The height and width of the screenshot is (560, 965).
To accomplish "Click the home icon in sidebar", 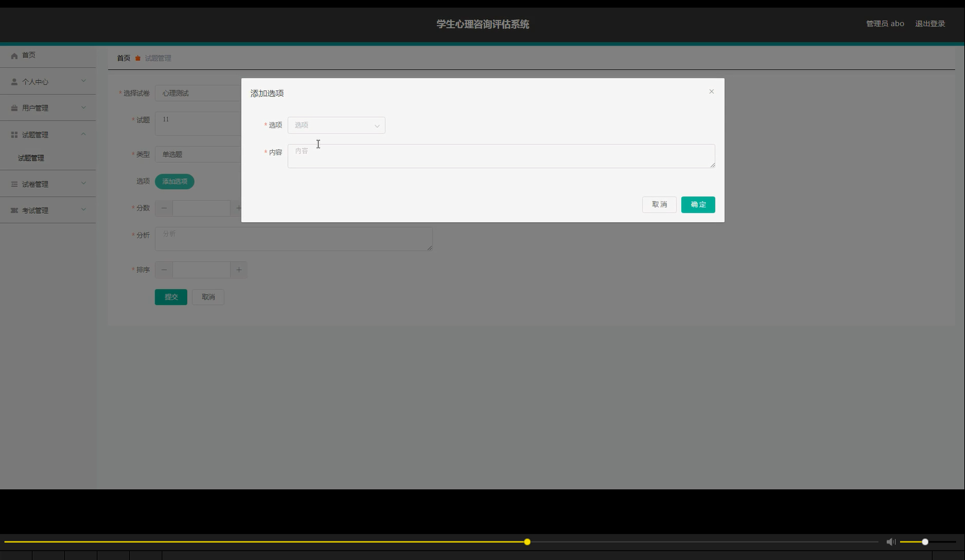I will tap(14, 56).
